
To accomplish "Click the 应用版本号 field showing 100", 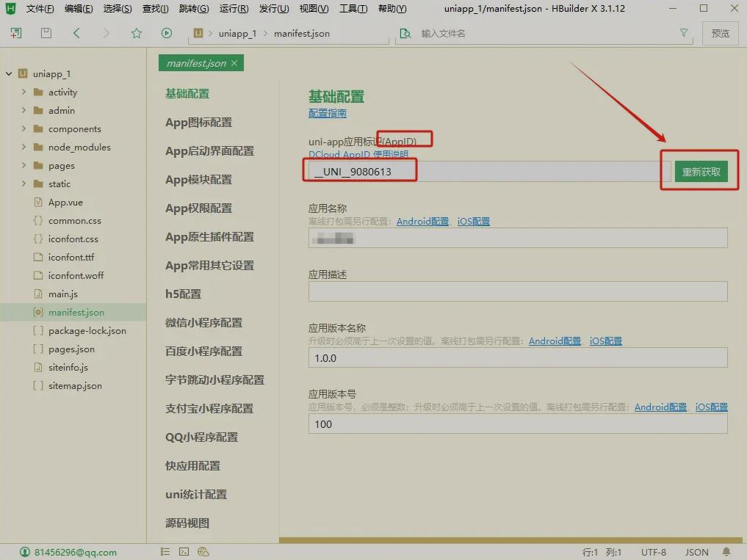I will tap(518, 423).
